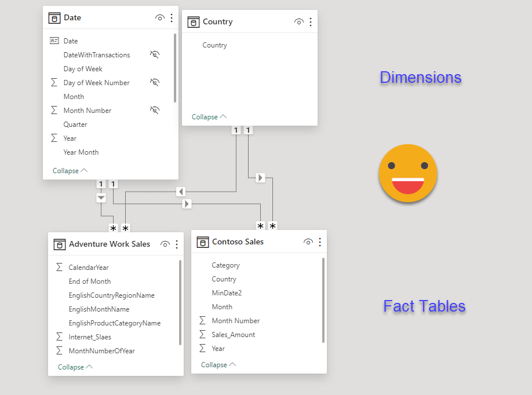
Task: Select the Country field in Contoso Sales
Action: pos(224,279)
